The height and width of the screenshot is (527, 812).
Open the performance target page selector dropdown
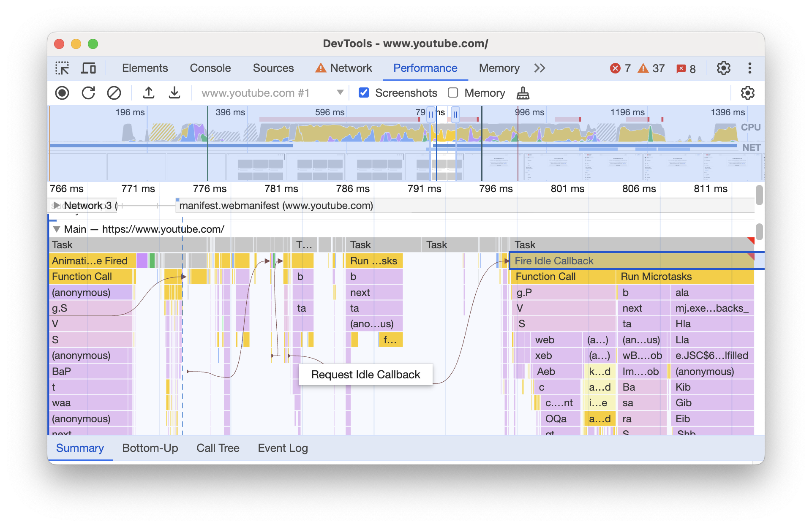pos(341,92)
